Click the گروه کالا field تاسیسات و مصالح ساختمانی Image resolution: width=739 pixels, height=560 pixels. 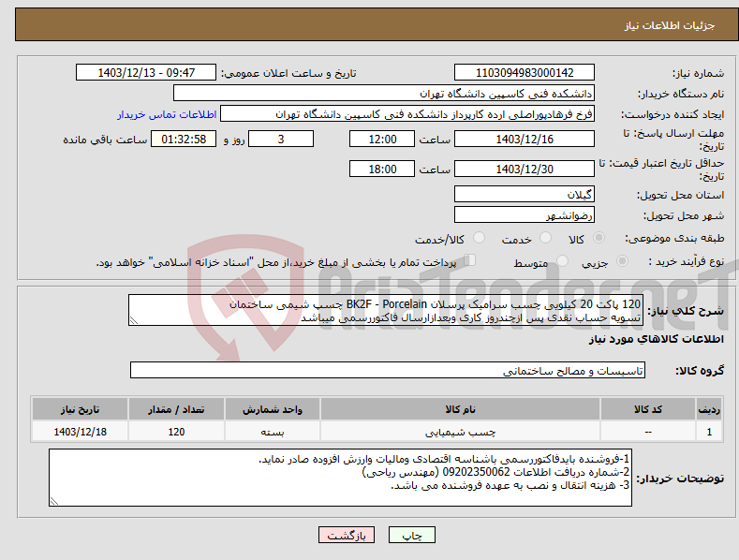[388, 371]
